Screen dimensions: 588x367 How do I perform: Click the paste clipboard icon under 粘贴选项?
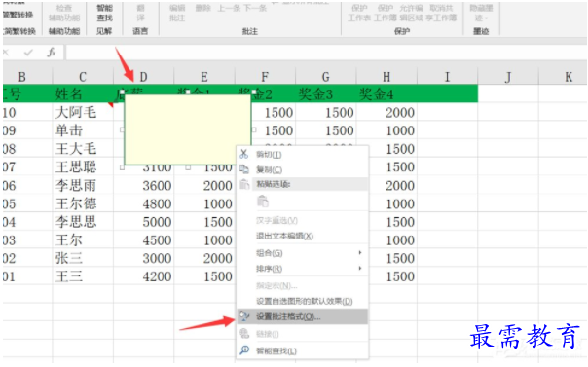pos(263,202)
